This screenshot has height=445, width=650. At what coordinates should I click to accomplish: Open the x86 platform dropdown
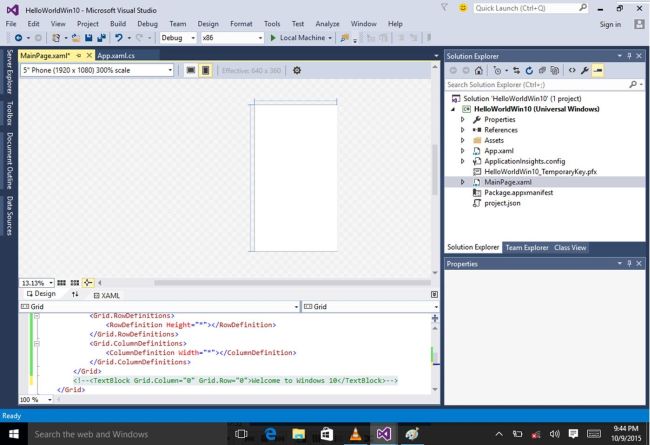click(232, 38)
